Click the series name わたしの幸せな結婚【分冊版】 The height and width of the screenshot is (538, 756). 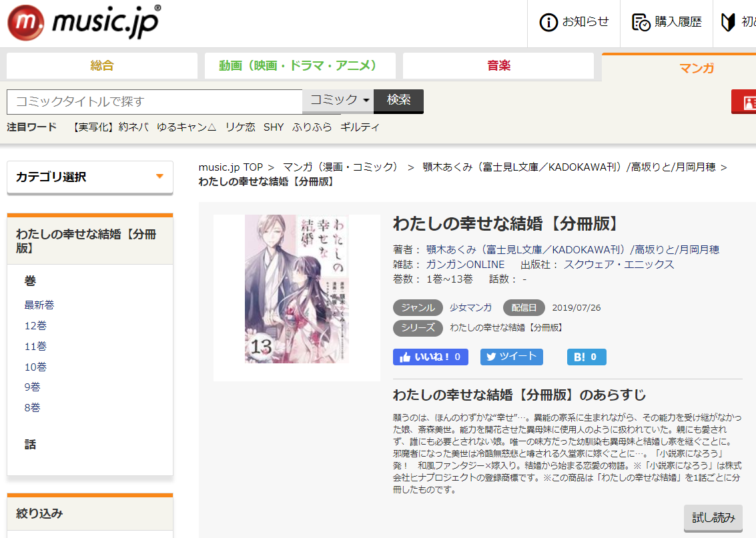click(506, 327)
